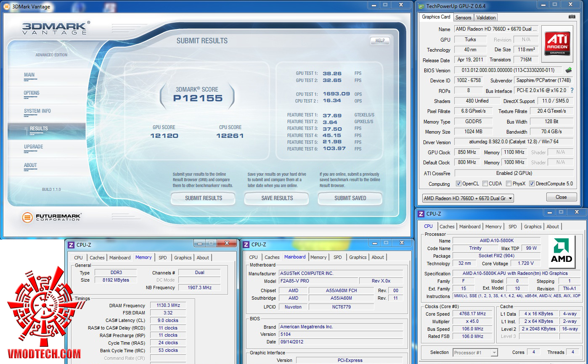Click title icon of CPU-Z Memory window

coord(71,245)
